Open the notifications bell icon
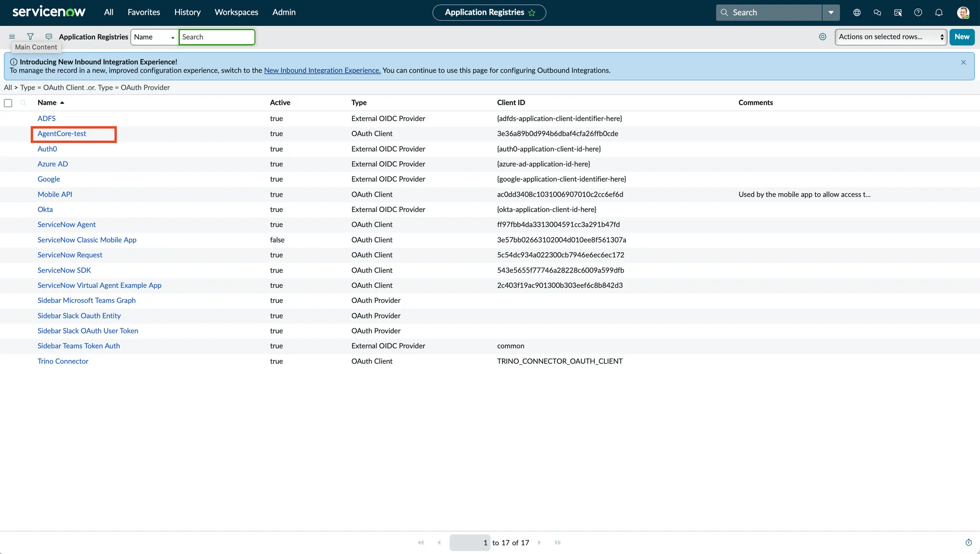Viewport: 980px width, 554px height. coord(938,12)
